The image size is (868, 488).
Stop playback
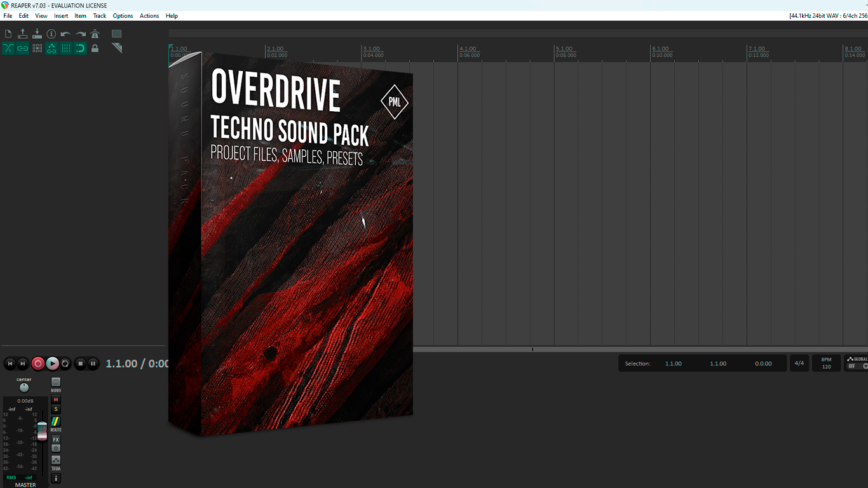coord(80,363)
